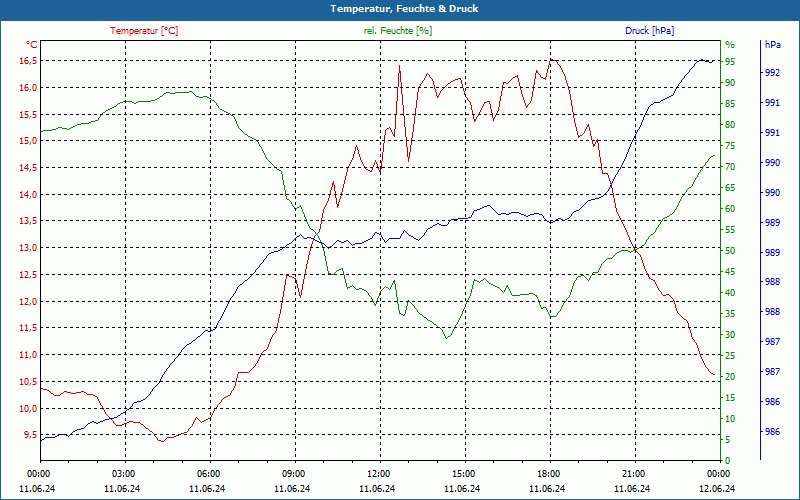The image size is (800, 500).
Task: Click the 55 humidity axis tick
Action: [730, 230]
